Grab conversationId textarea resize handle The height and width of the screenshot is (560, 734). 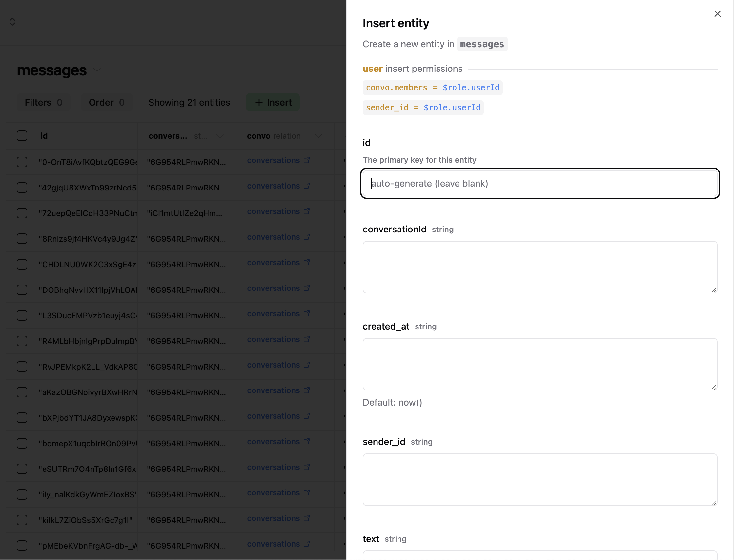pyautogui.click(x=714, y=290)
